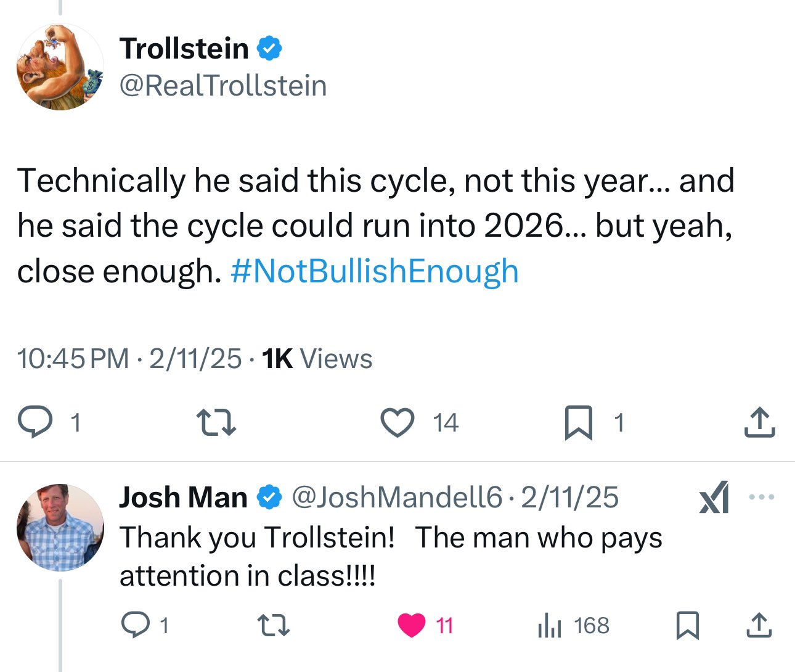Image resolution: width=795 pixels, height=672 pixels.
Task: Open @JoshMandell6 handle
Action: tap(397, 498)
